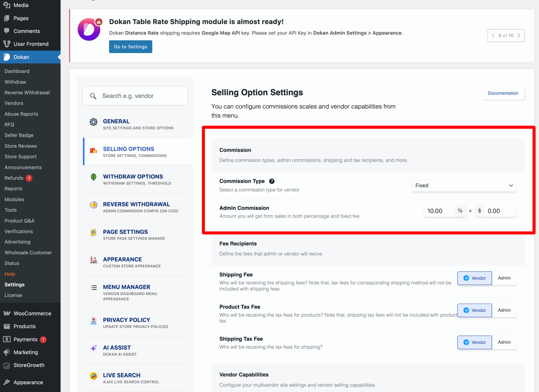Screen dimensions: 539x392
Task: Click the WooCommerce icon
Action: (x=7, y=313)
